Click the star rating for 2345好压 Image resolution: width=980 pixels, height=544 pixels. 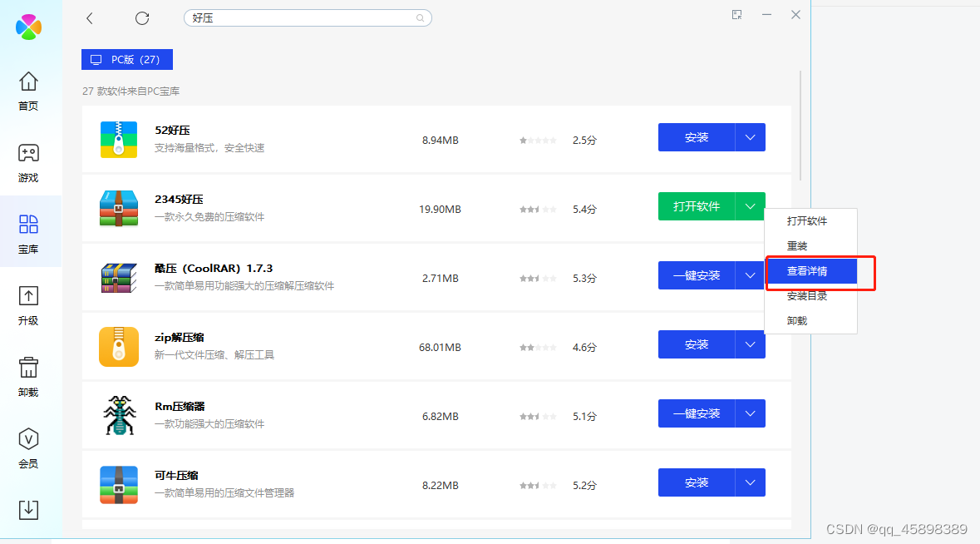(538, 210)
